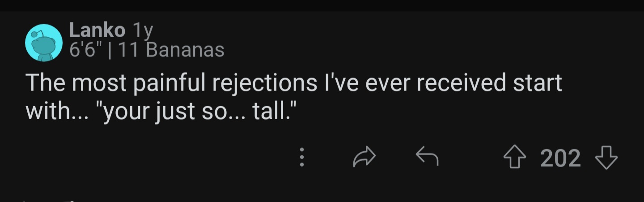Viewport: 644px width, 202px height.
Task: Select the 6'6" | 11 Bananas user flair
Action: (x=147, y=50)
